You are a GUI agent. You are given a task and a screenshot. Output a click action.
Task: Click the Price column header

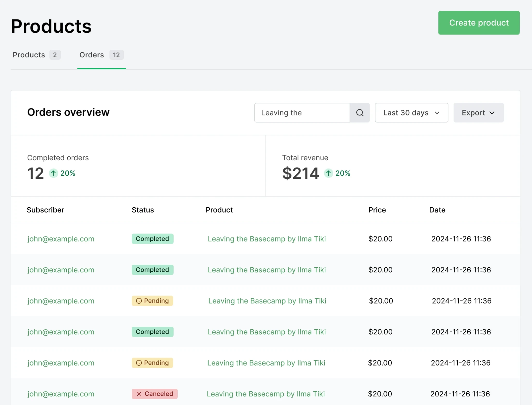click(377, 210)
